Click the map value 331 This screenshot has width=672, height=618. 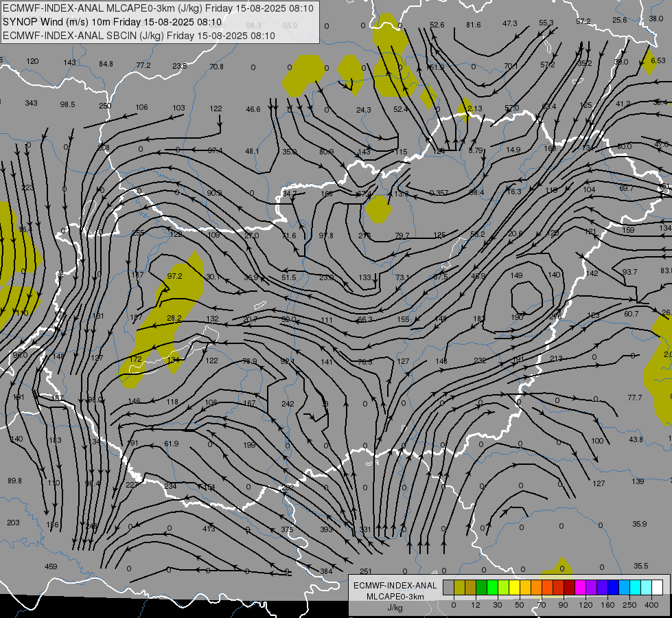364,529
